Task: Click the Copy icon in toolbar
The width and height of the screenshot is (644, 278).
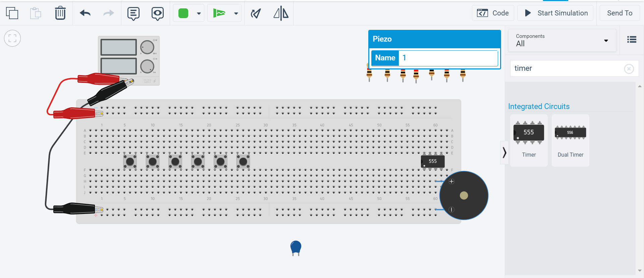Action: (12, 13)
